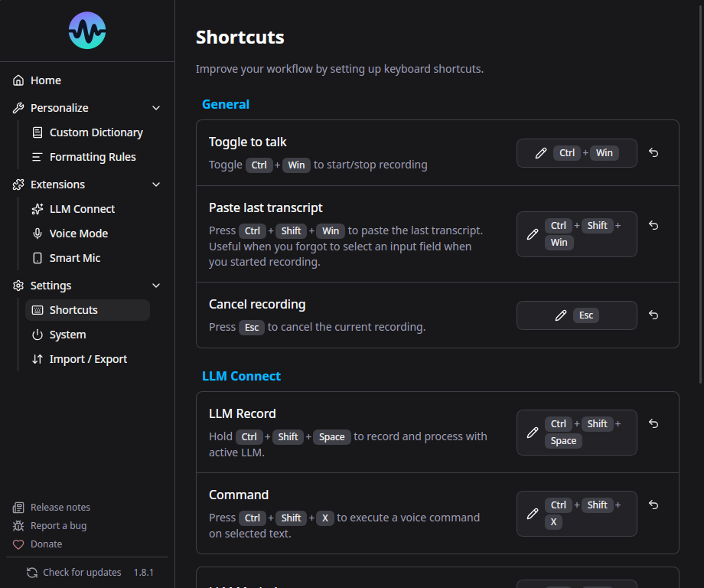Collapse the Settings section
The image size is (704, 588).
point(156,285)
